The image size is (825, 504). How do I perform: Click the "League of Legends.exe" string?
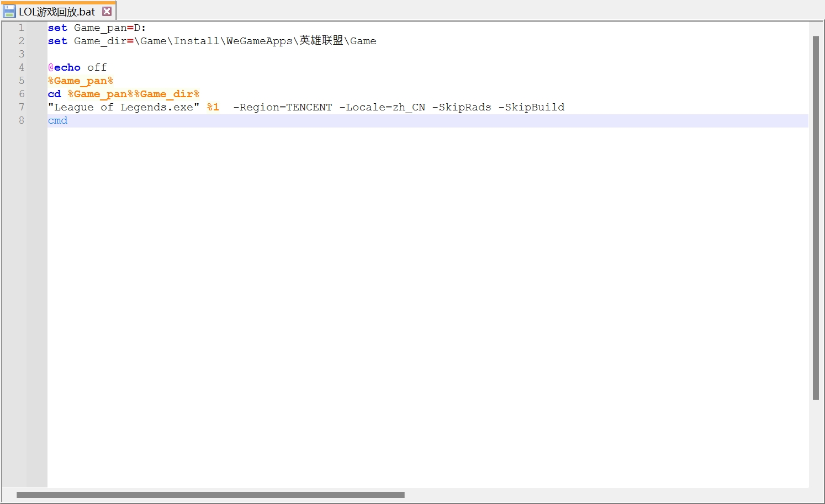click(x=123, y=107)
